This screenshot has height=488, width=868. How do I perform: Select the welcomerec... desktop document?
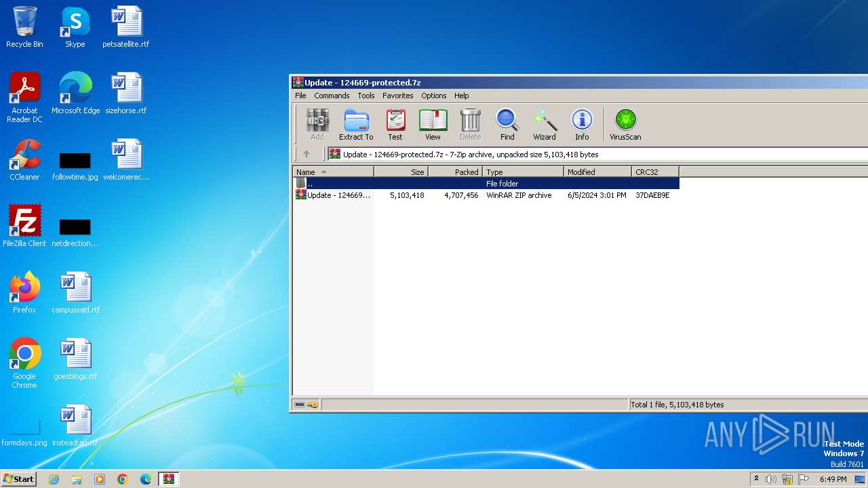[x=126, y=160]
